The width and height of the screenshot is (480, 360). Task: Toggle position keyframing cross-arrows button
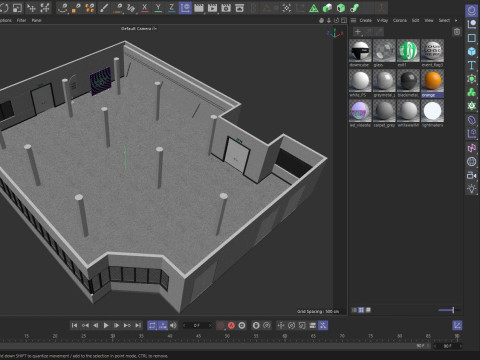[x=281, y=325]
